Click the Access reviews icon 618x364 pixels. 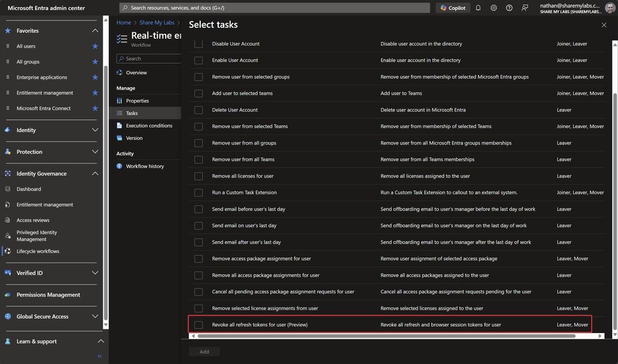tap(7, 220)
